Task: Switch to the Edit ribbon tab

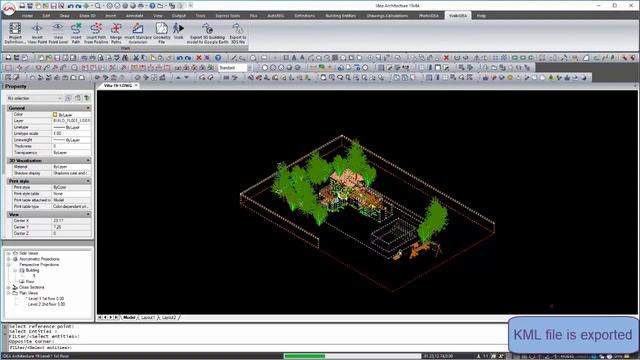Action: [46, 16]
